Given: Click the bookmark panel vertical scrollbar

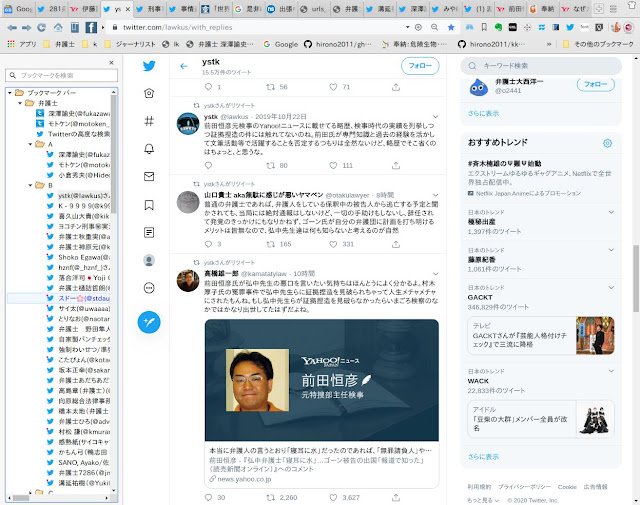Looking at the screenshot, I should coord(113,155).
